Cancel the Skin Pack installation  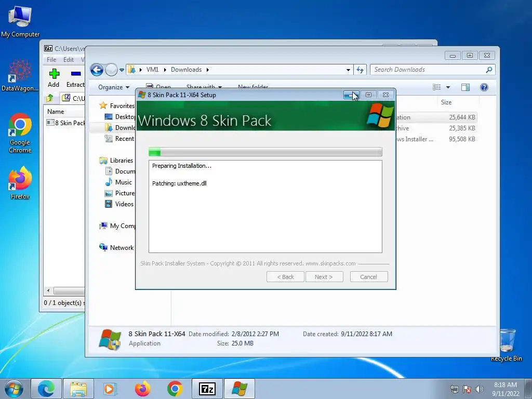(x=369, y=277)
